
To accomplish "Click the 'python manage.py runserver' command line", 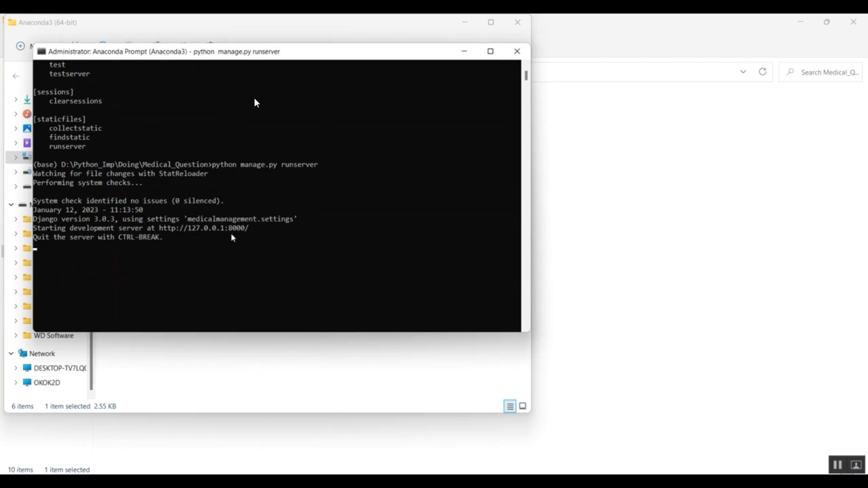I will tap(175, 165).
